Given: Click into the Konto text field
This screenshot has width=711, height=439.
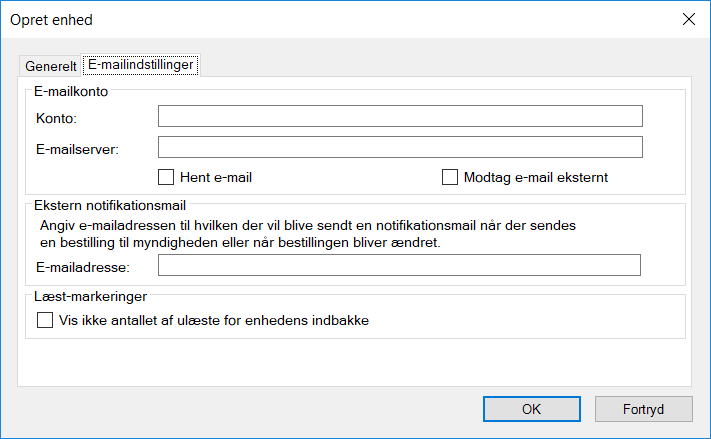Looking at the screenshot, I should 400,117.
